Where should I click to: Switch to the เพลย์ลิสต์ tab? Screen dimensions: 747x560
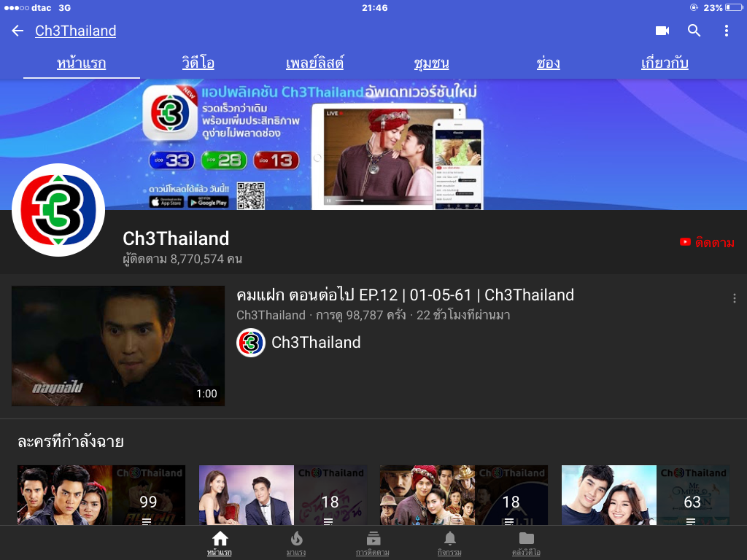click(315, 63)
